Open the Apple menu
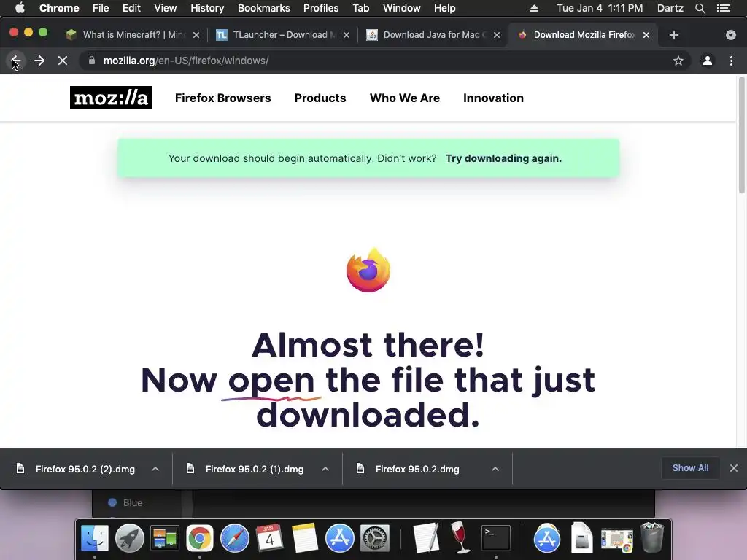Screen dimensions: 747x560 pyautogui.click(x=20, y=8)
